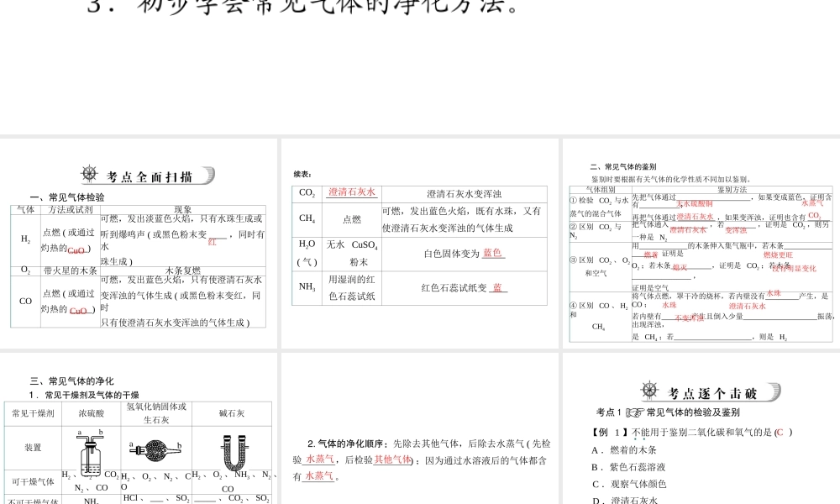Click the NH₃ cell
Viewport: 840px width, 504px height.
(307, 287)
